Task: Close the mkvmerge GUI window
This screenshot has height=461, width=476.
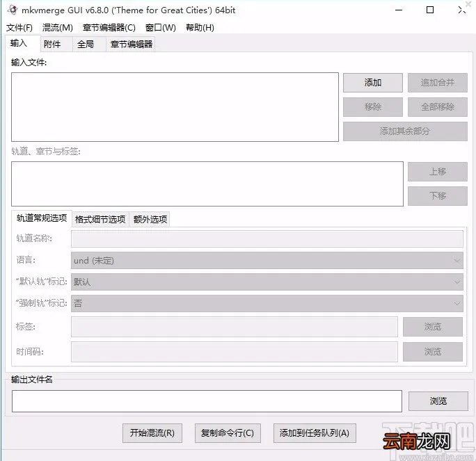Action: pyautogui.click(x=461, y=10)
